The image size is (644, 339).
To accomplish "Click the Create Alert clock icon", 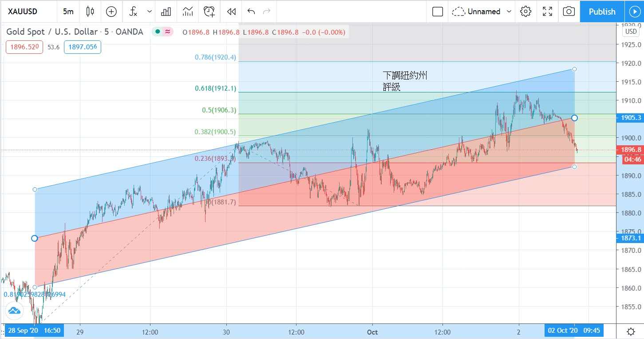I will (x=209, y=12).
